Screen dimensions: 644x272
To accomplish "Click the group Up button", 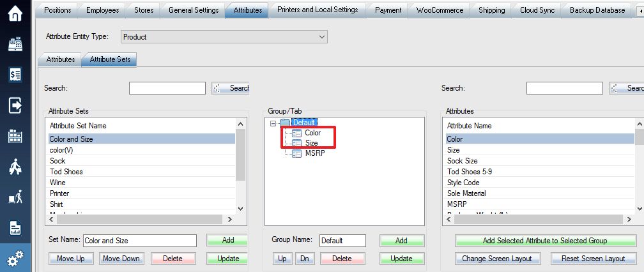I will (282, 259).
